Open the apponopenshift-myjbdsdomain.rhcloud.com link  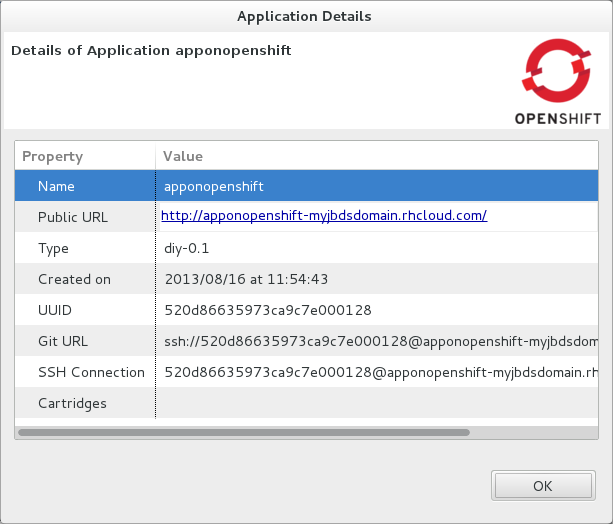(x=324, y=216)
